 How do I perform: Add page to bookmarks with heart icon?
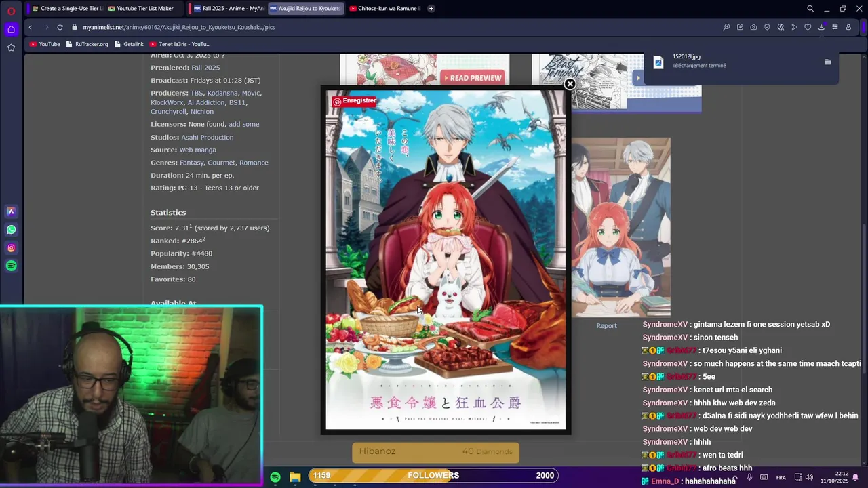(x=808, y=27)
